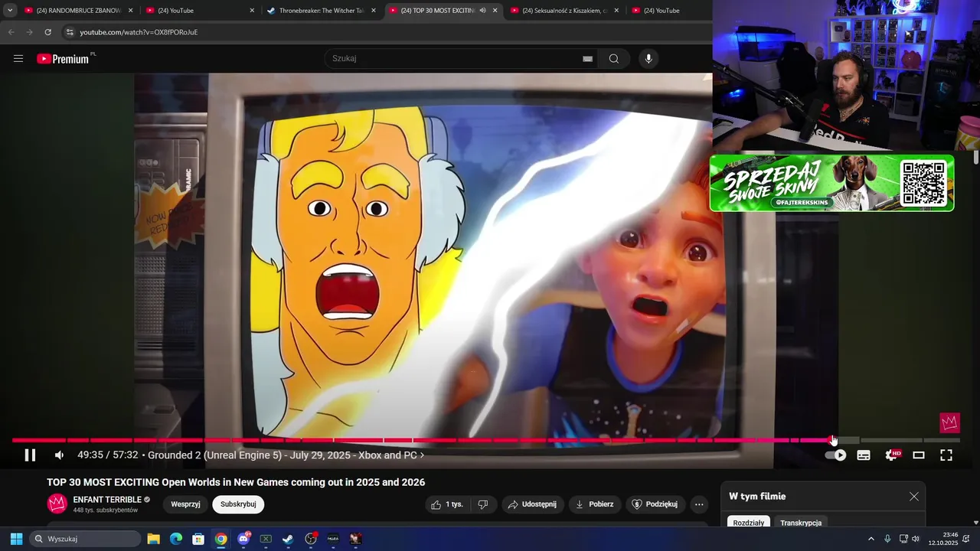Open the system tray volume icon
The image size is (980, 551).
(915, 539)
